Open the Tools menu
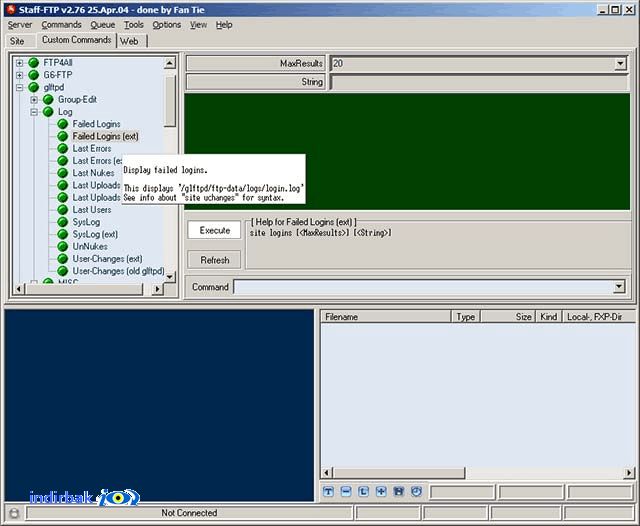The height and width of the screenshot is (526, 640). 133,25
